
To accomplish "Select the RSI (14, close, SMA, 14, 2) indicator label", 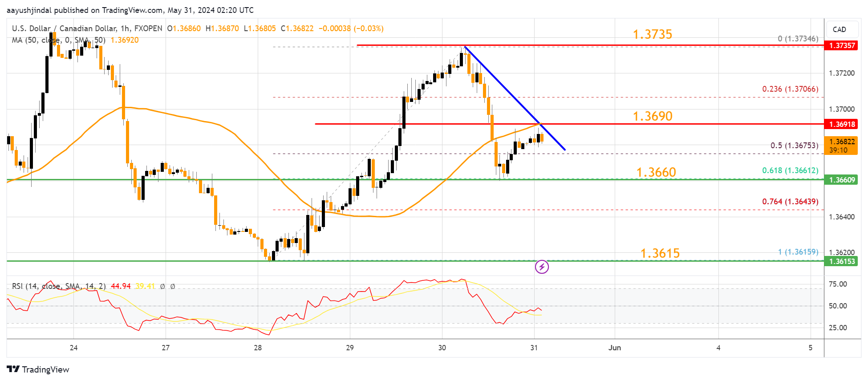I will pyautogui.click(x=59, y=286).
